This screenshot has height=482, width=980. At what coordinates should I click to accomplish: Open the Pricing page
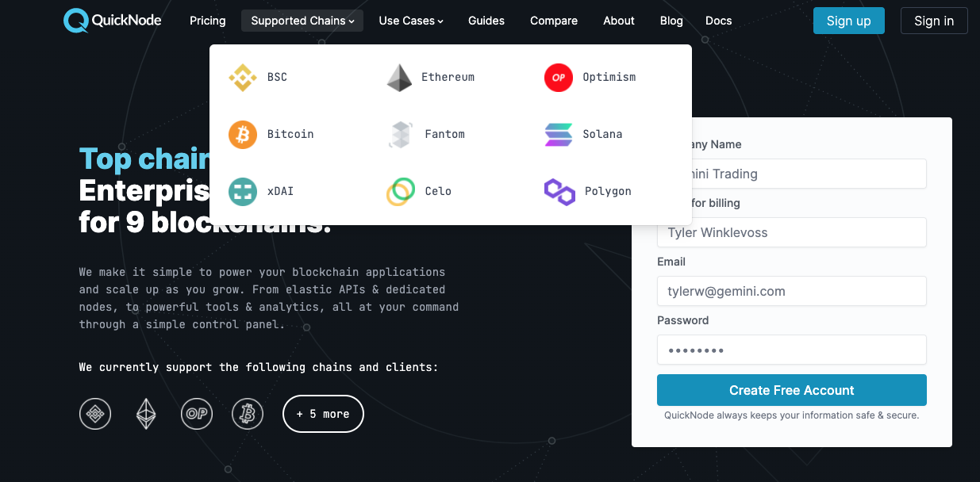tap(208, 21)
